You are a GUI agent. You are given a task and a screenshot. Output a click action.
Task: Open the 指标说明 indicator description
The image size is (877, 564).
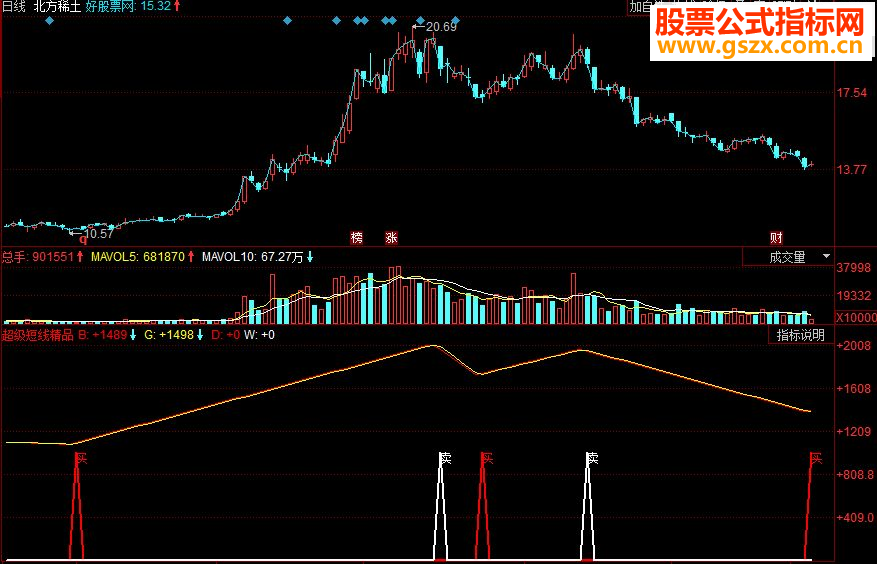800,335
